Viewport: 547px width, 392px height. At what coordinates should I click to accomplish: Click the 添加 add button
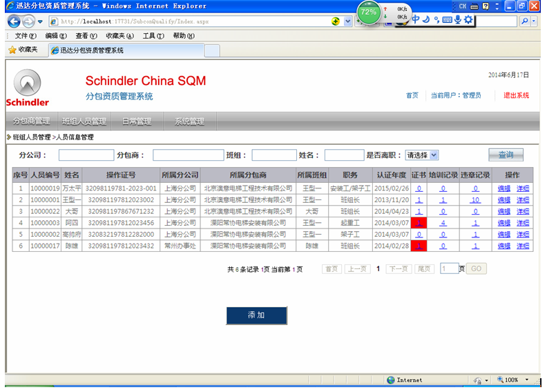[x=257, y=315]
